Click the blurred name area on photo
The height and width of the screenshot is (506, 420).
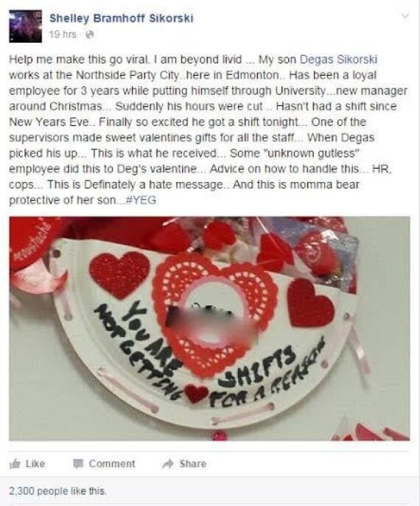(211, 323)
